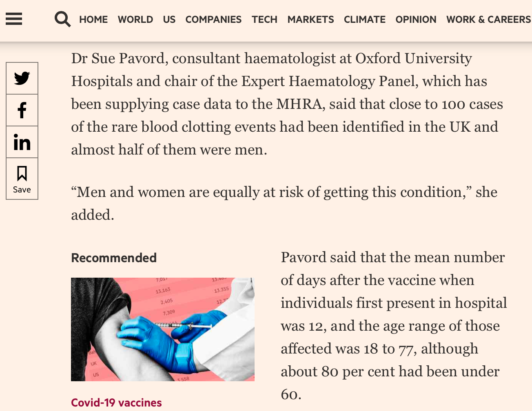Open the World section
This screenshot has width=532, height=411.
point(135,20)
